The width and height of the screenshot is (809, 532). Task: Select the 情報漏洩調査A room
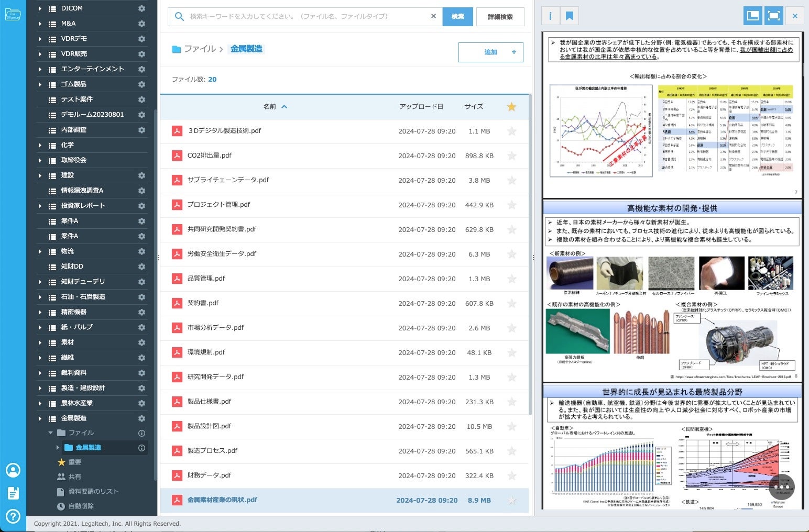82,191
